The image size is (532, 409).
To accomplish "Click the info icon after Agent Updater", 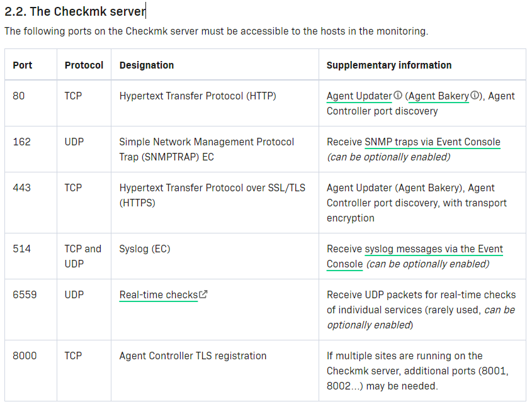I will (398, 96).
